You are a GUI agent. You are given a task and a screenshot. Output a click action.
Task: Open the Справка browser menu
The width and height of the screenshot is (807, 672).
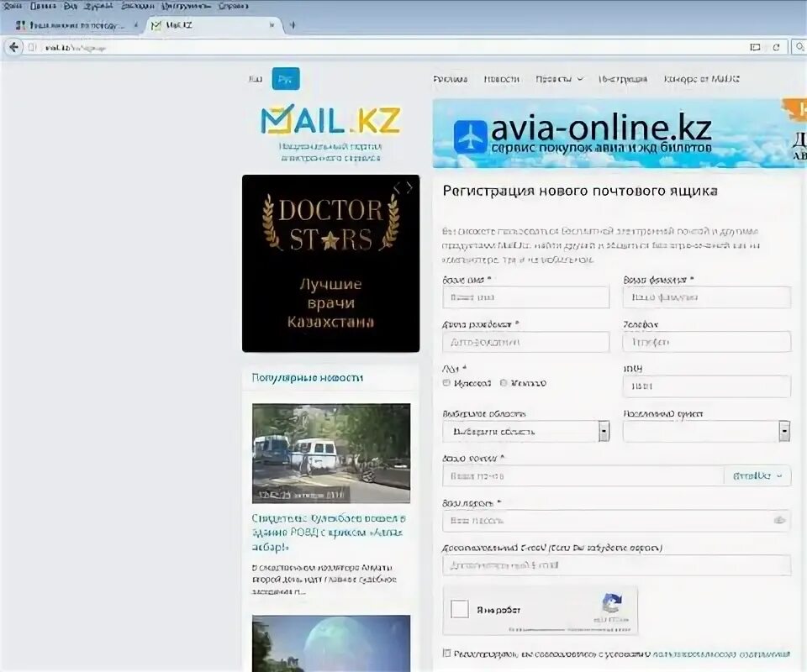pos(233,6)
